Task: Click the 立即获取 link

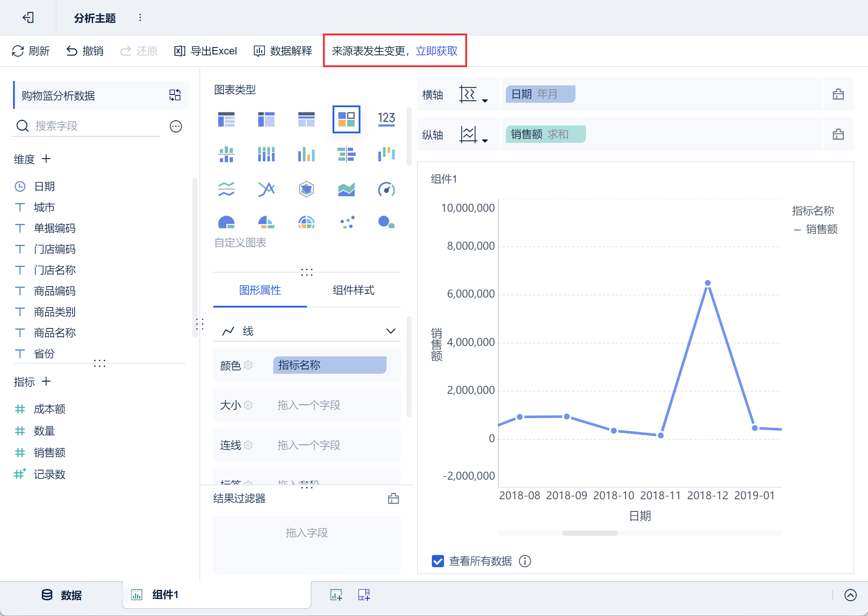Action: pyautogui.click(x=436, y=51)
